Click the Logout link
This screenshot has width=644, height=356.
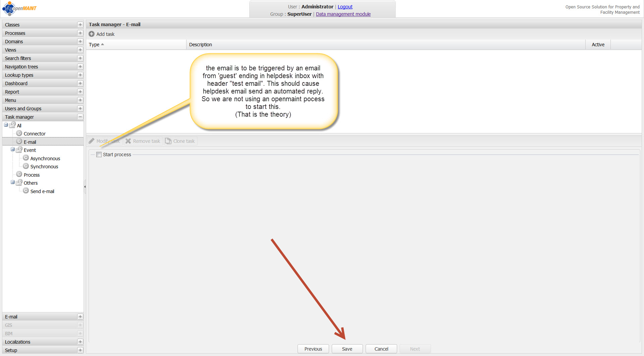point(345,7)
